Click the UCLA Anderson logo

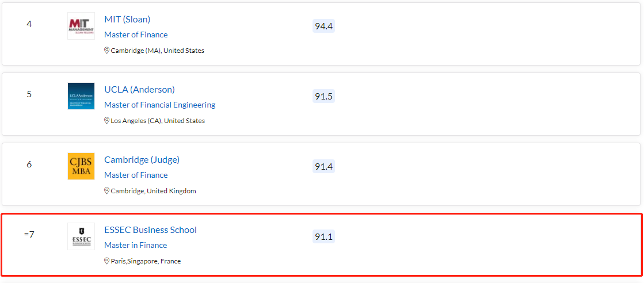tap(81, 96)
